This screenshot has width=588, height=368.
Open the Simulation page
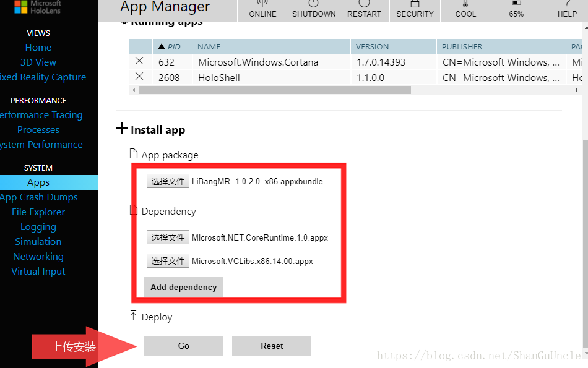click(x=38, y=242)
